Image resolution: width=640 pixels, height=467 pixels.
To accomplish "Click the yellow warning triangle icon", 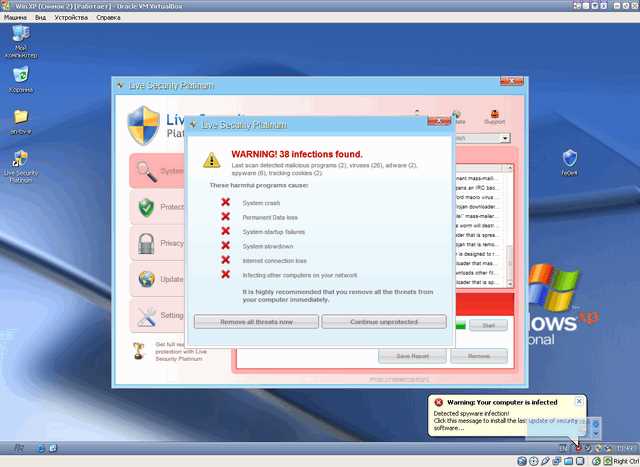I will point(211,160).
